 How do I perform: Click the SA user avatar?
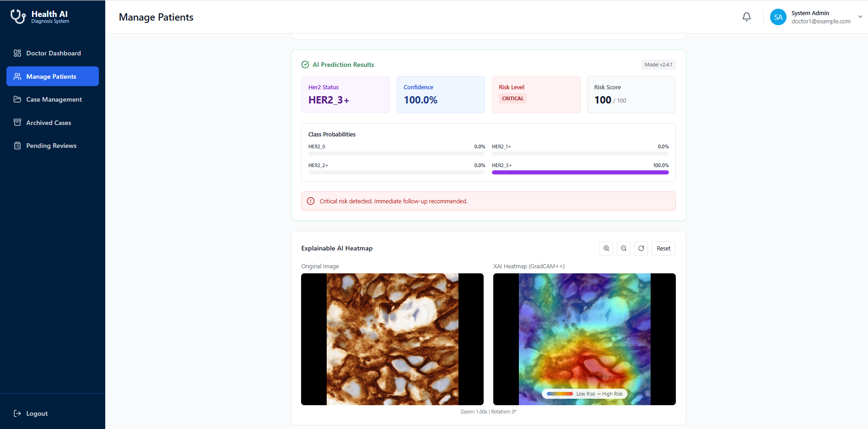click(778, 17)
